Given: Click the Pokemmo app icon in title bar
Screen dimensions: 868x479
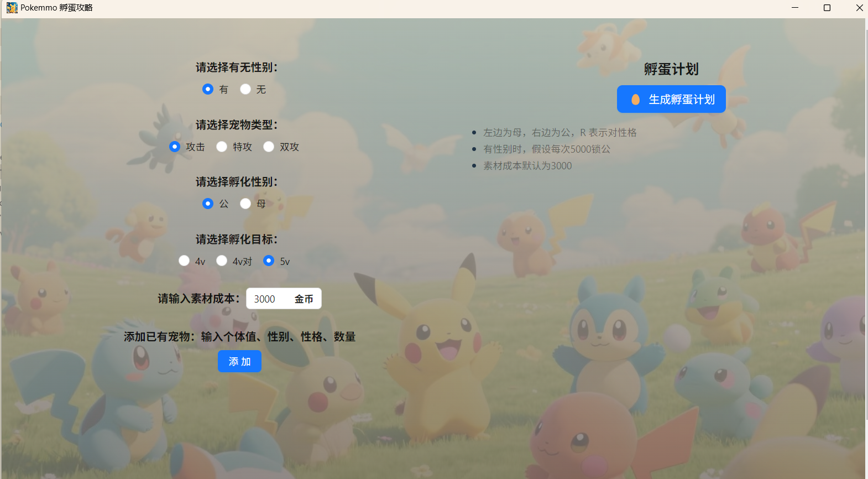Looking at the screenshot, I should pyautogui.click(x=12, y=8).
